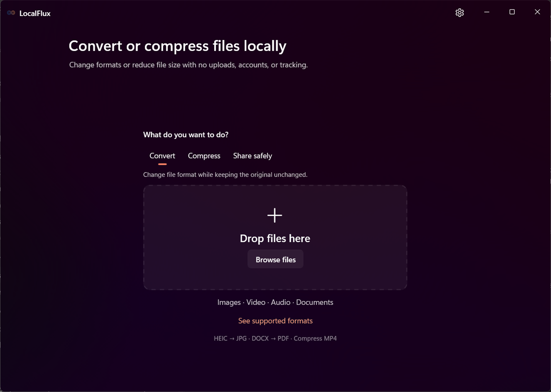Open the Share safely tab

point(253,156)
